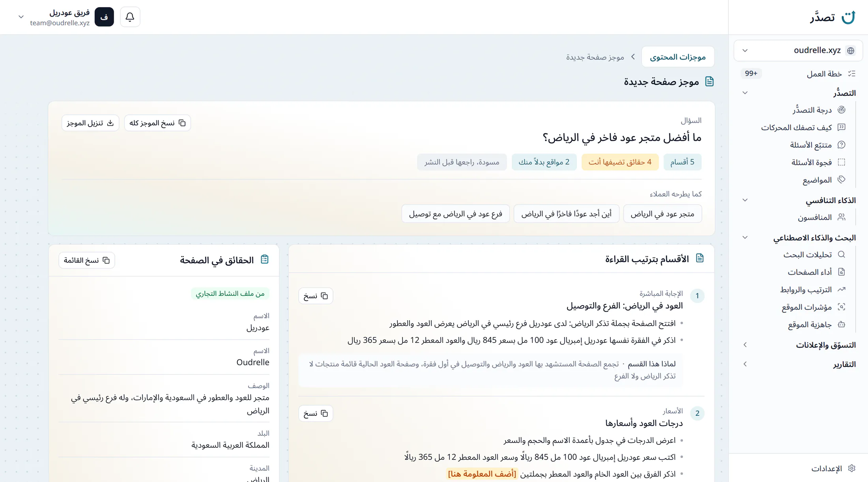This screenshot has width=868, height=482.
Task: Open خطة العمل in the sidebar
Action: tap(799, 74)
